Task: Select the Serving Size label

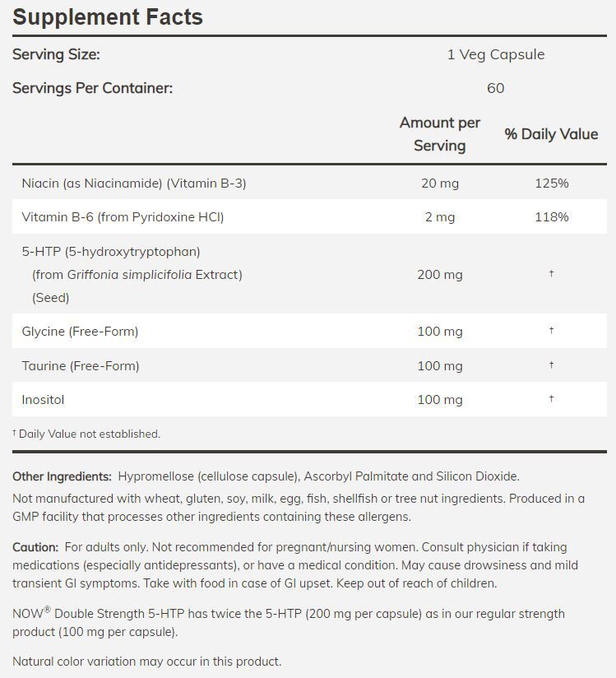Action: [x=56, y=54]
